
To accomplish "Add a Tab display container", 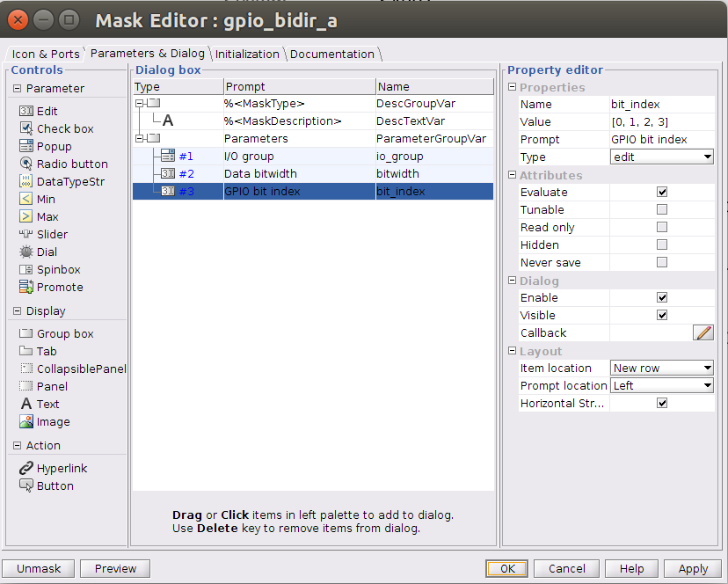I will (38, 352).
